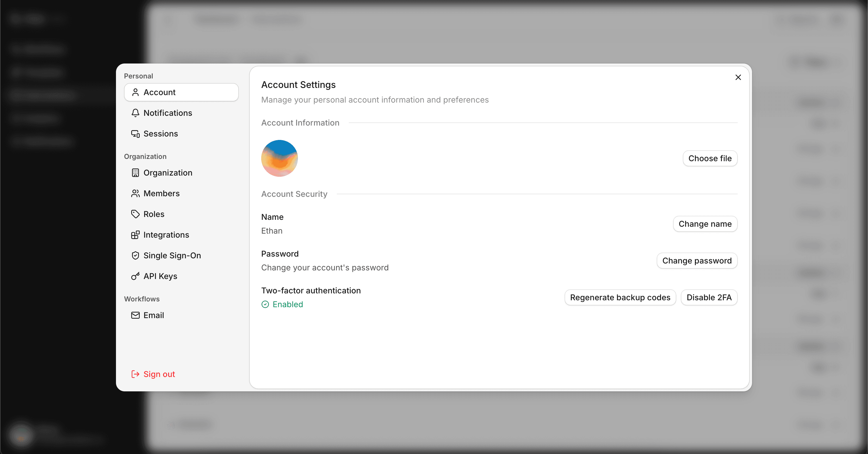Click the Organization building icon
This screenshot has width=868, height=454.
136,173
